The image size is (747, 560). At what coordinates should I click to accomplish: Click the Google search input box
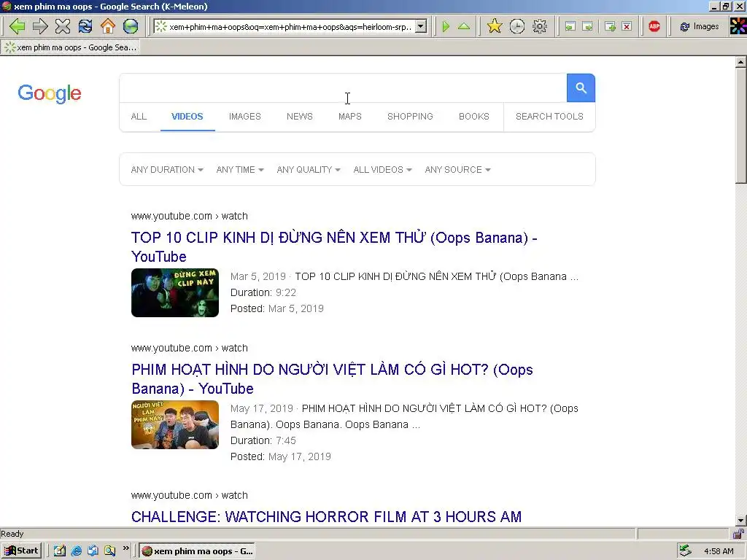pyautogui.click(x=343, y=88)
